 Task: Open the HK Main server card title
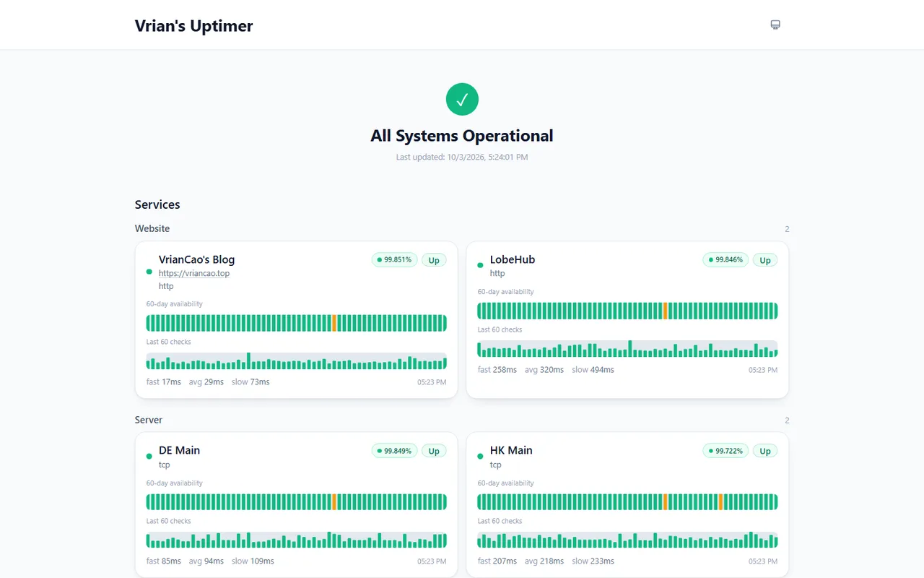(x=511, y=450)
